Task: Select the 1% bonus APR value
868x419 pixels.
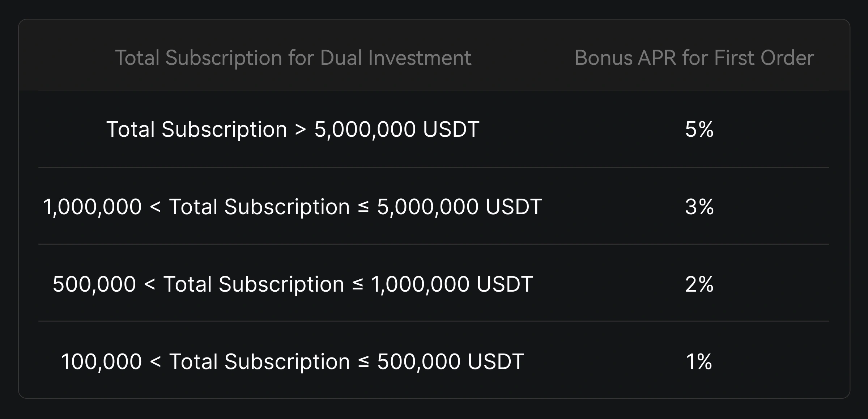Action: tap(699, 361)
